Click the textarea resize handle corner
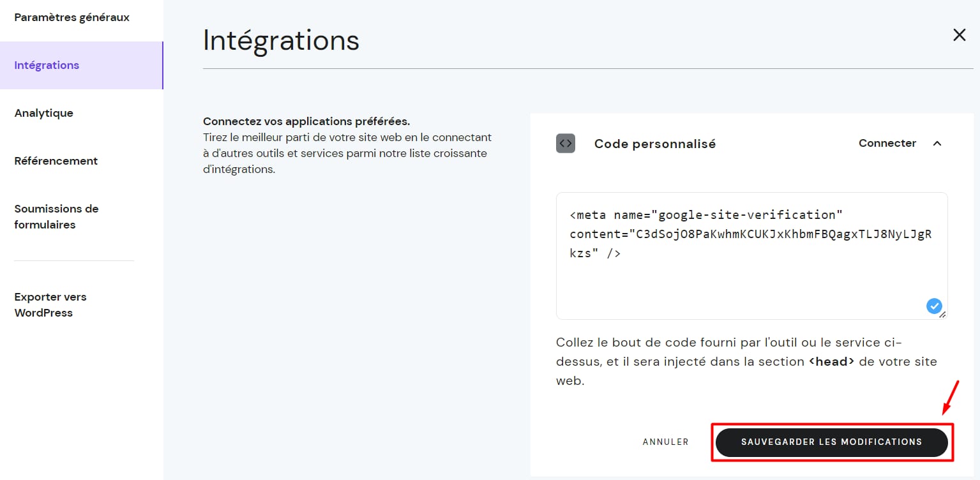This screenshot has width=980, height=480. (x=944, y=315)
